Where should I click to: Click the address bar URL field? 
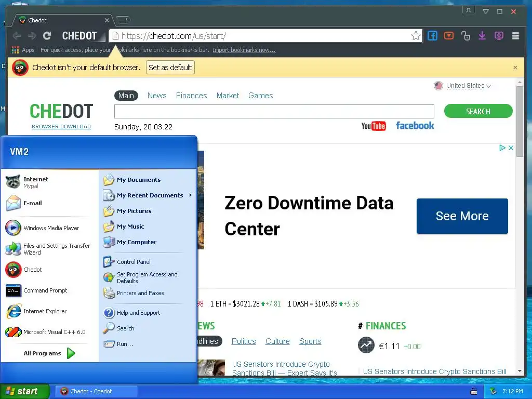(x=264, y=36)
